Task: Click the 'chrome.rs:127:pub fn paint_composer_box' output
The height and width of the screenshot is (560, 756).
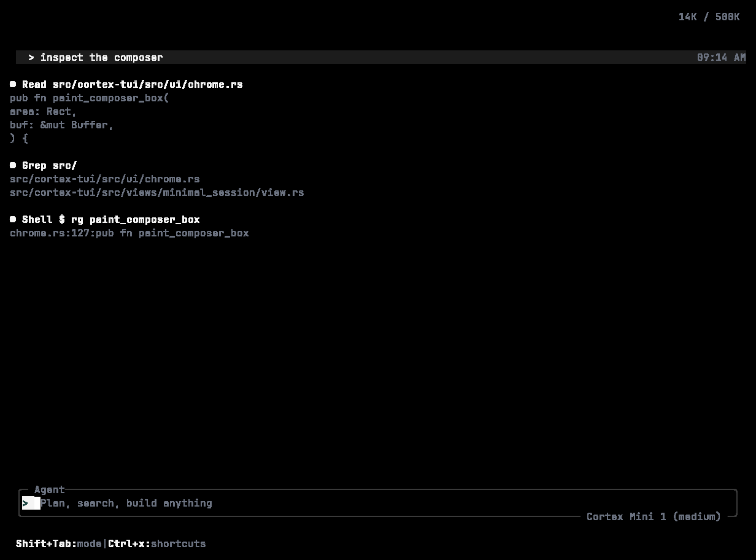Action: coord(129,233)
